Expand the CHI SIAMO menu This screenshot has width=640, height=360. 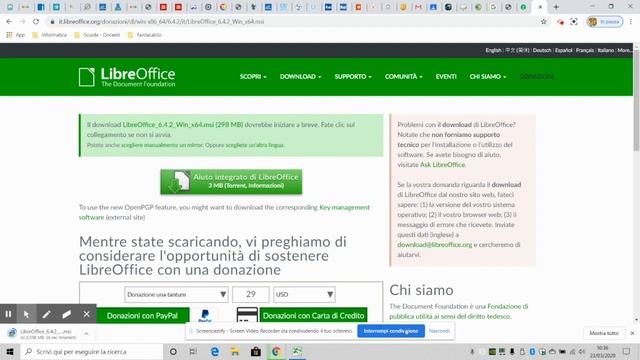[488, 77]
